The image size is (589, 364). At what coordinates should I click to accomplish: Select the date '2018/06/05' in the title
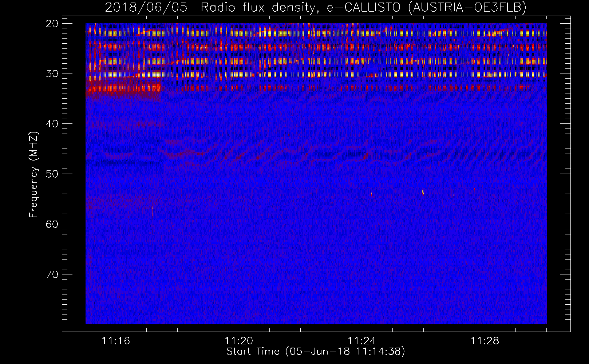click(x=146, y=8)
